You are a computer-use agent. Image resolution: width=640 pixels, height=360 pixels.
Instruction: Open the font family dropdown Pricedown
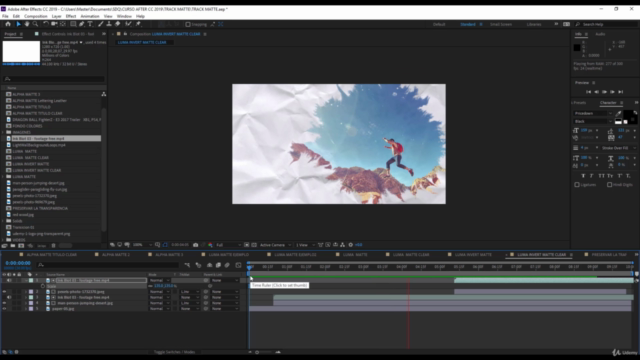click(x=593, y=113)
